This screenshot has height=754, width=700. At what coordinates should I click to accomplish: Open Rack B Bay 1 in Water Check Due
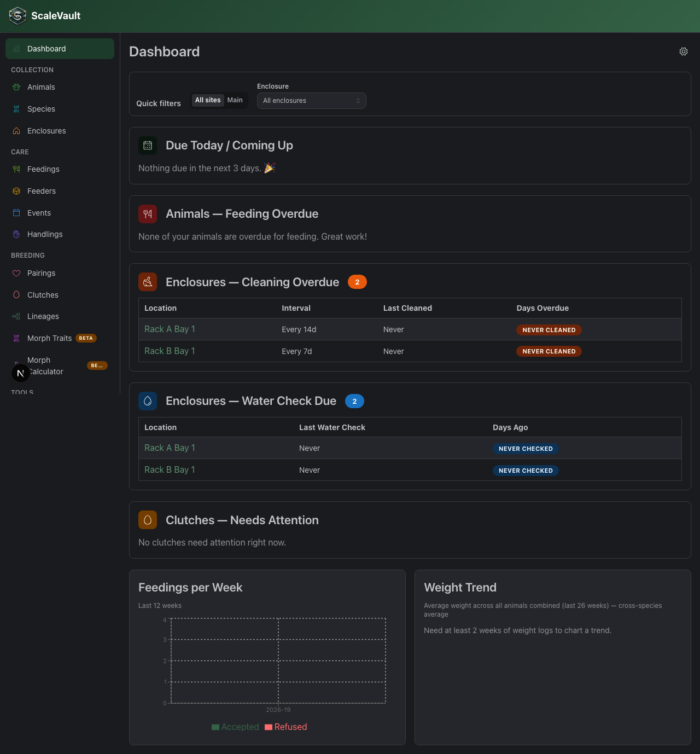tap(170, 469)
